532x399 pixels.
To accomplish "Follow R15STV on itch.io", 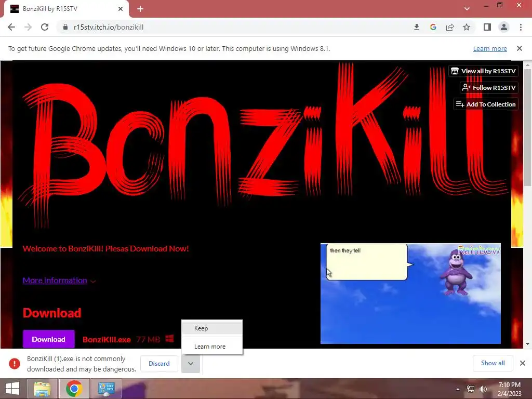I will coord(489,87).
